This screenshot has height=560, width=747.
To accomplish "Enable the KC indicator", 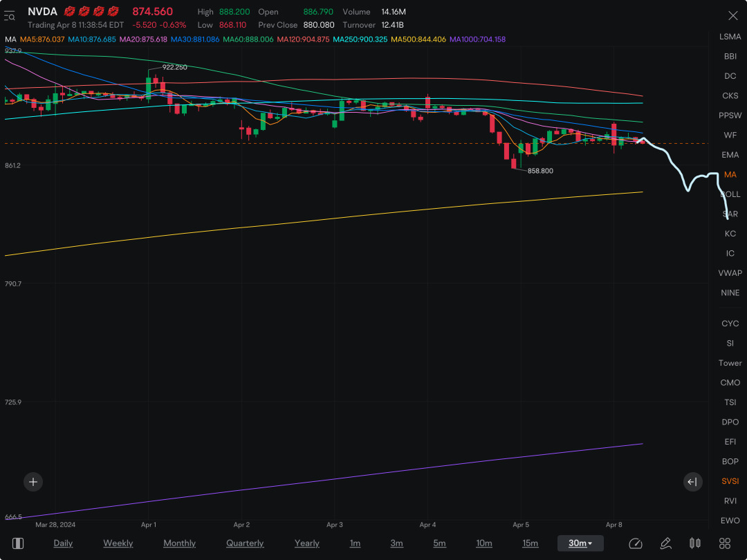I will point(730,234).
